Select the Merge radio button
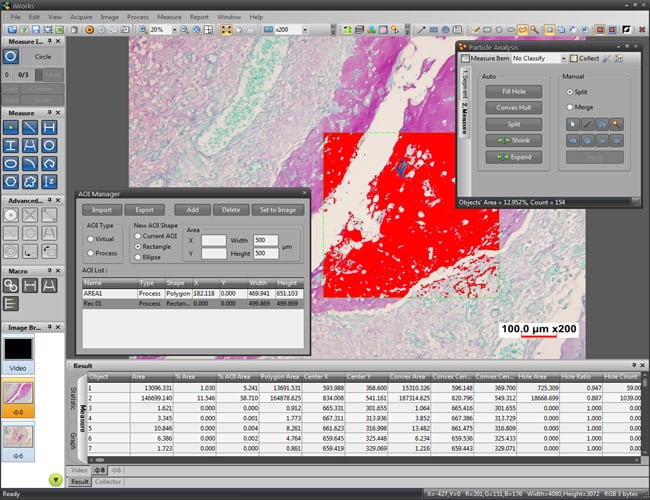Screen dimensions: 650x500 click(570, 106)
